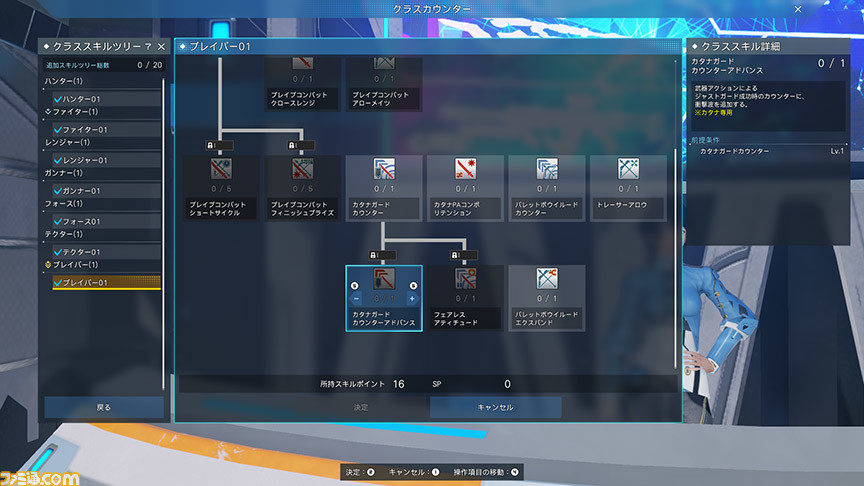Select the ブレイブコンバットショートサイクル skill icon
This screenshot has height=486, width=864.
(x=221, y=169)
